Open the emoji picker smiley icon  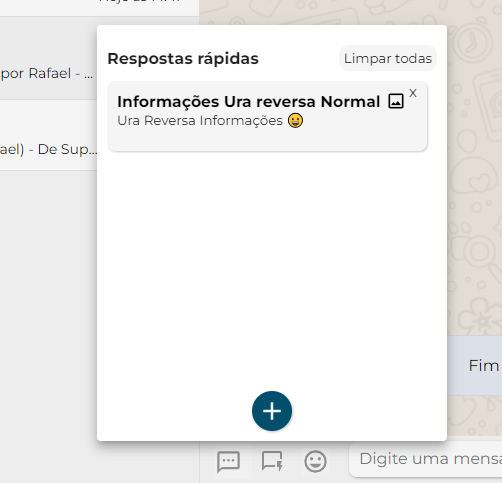[315, 462]
